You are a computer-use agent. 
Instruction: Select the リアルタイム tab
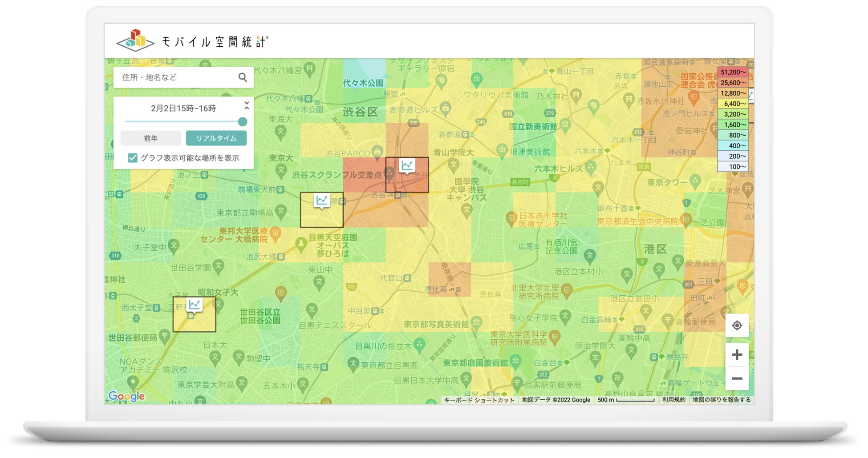tap(216, 138)
